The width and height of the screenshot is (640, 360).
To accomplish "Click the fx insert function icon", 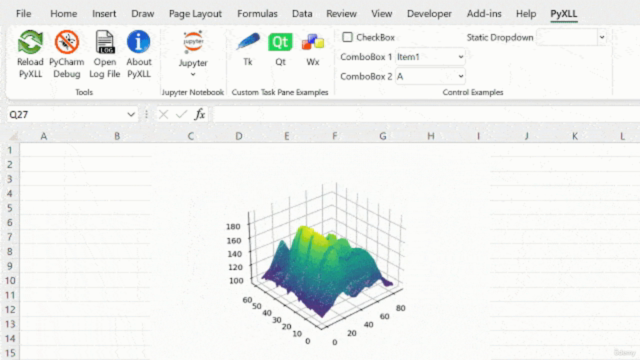I will [x=200, y=114].
